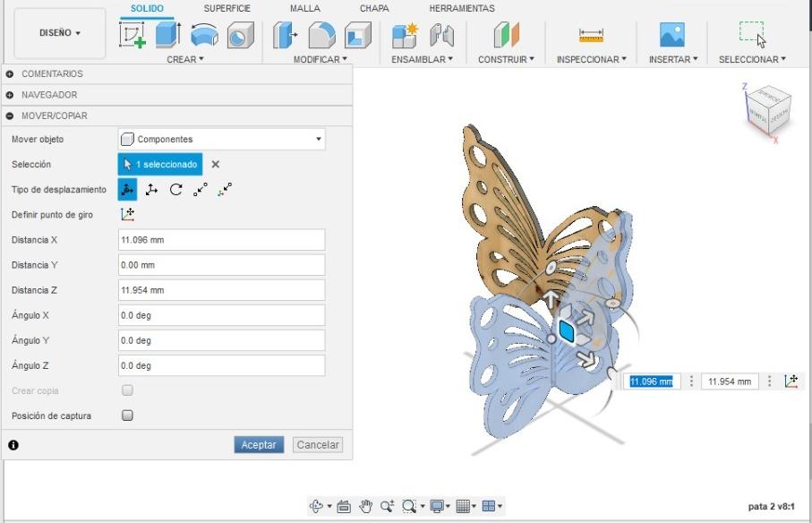Click the Zoom tool icon
Image resolution: width=812 pixels, height=523 pixels.
click(x=388, y=506)
